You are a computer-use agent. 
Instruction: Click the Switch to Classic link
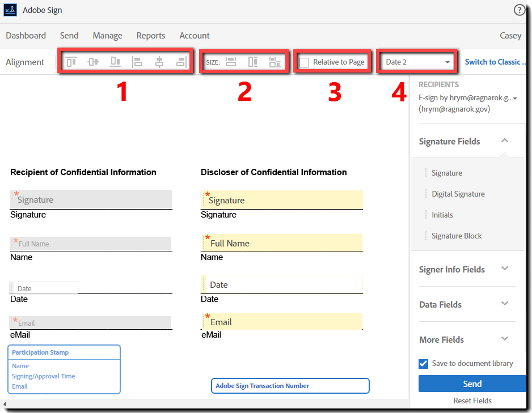[x=495, y=62]
